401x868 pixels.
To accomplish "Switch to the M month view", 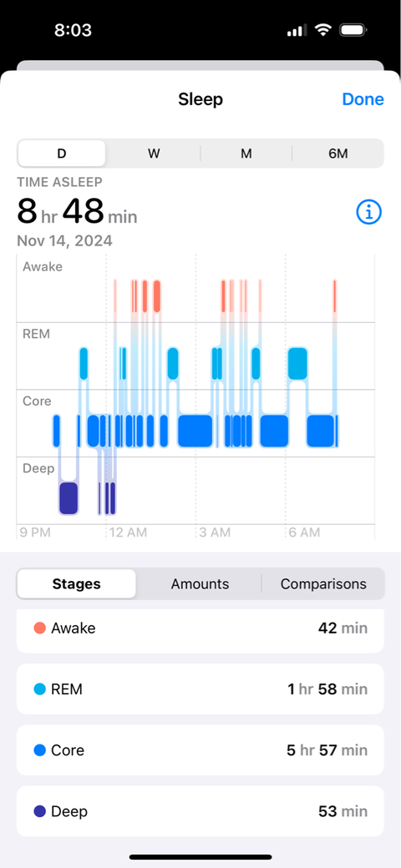I will point(246,154).
